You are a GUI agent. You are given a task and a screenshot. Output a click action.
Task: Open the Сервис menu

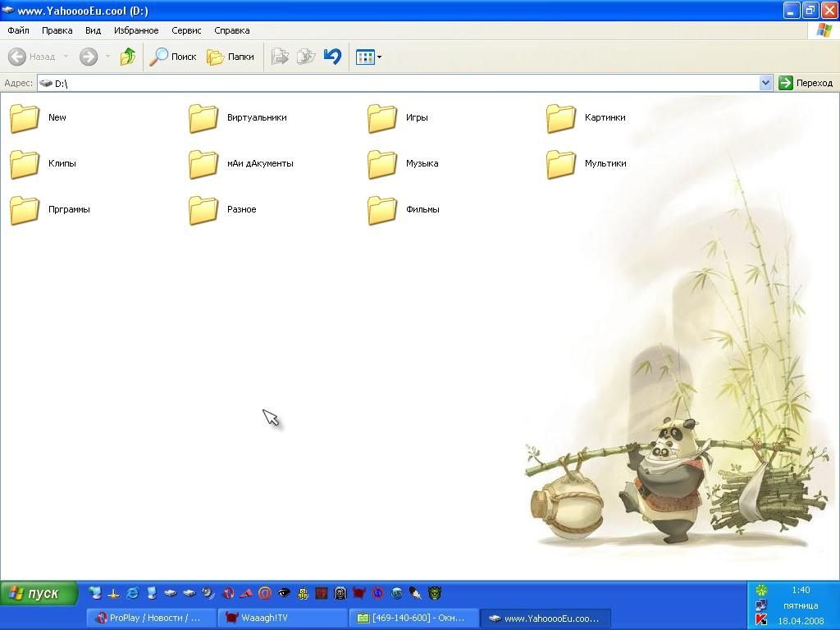pyautogui.click(x=186, y=30)
